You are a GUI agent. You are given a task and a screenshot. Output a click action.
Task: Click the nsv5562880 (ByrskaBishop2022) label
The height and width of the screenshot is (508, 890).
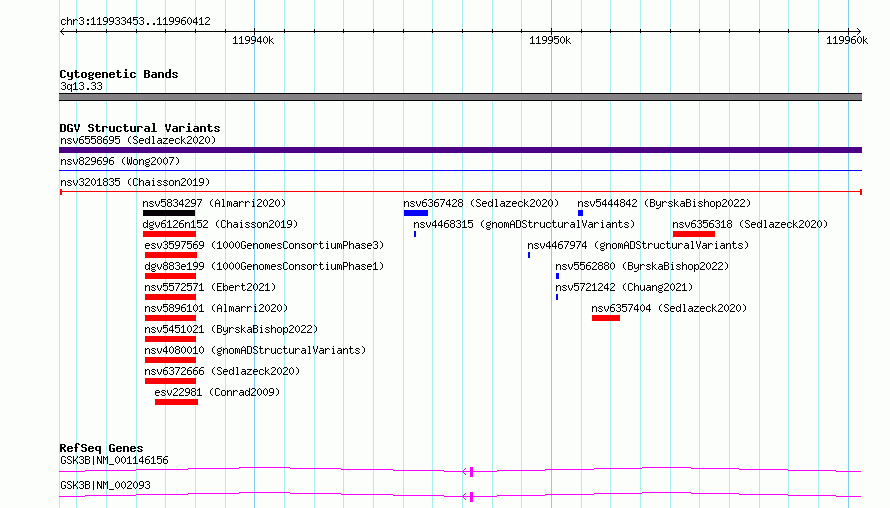pos(642,266)
